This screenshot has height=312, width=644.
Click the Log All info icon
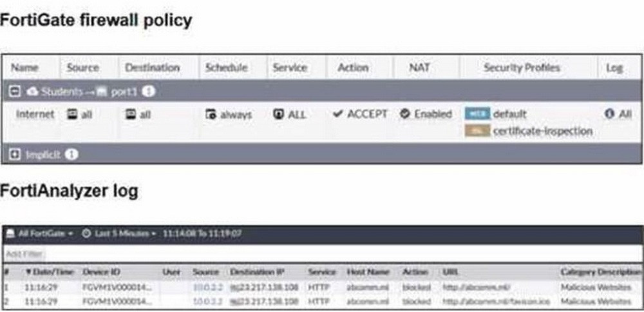pos(609,114)
